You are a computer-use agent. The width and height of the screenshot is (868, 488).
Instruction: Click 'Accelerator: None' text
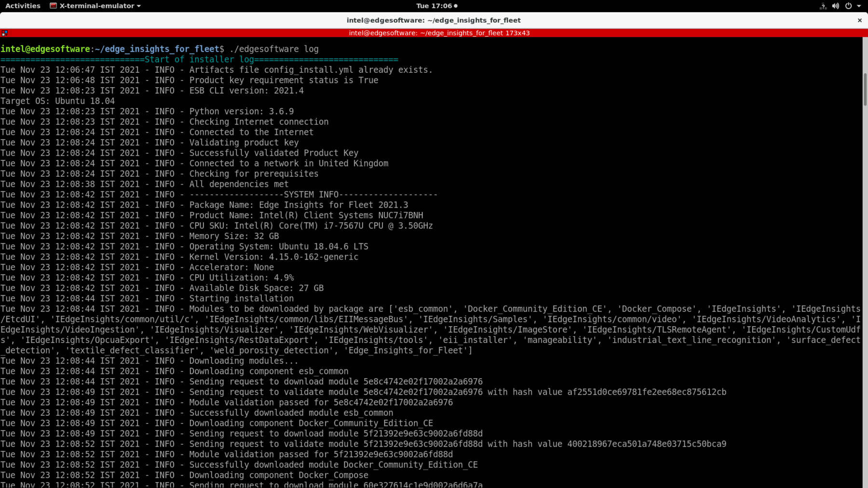(x=231, y=267)
